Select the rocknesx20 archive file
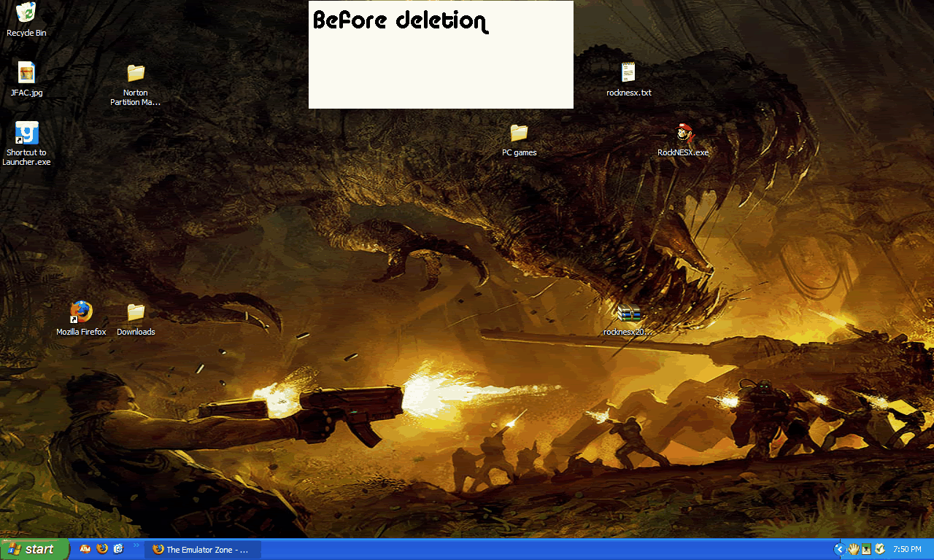This screenshot has width=934, height=560. coord(628,314)
